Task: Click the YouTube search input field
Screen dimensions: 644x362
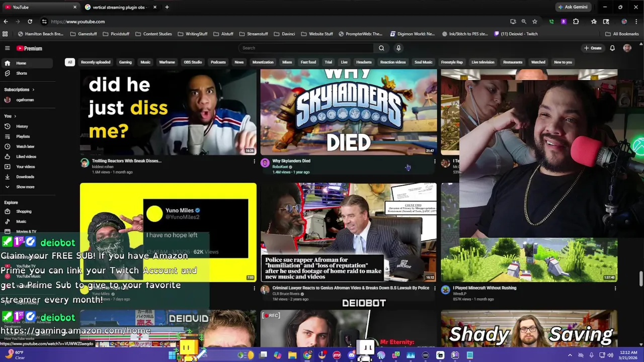Action: (x=306, y=48)
